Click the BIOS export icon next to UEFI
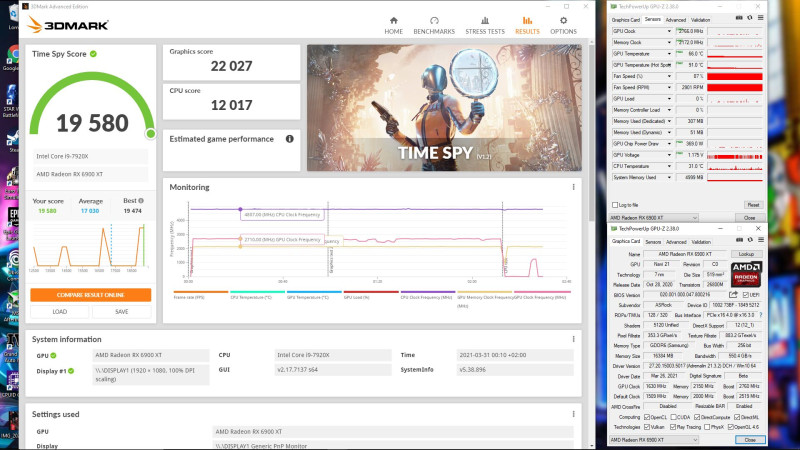Screen dimensions: 800x450 click(733, 294)
